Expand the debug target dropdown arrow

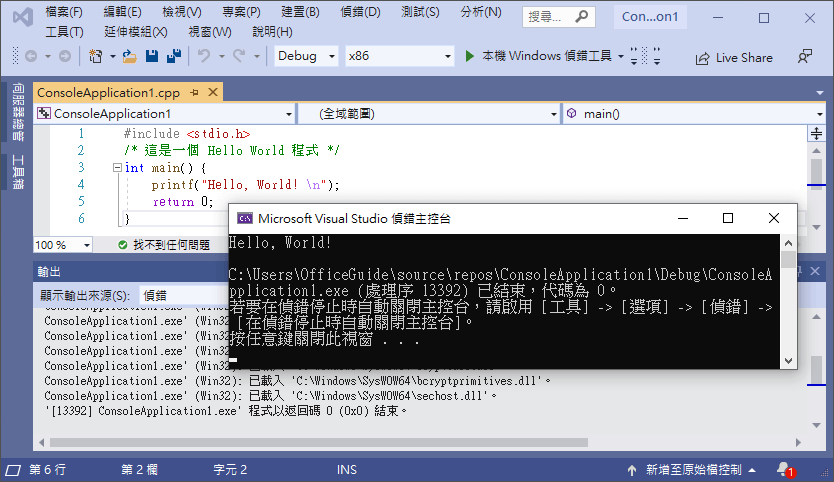(621, 56)
